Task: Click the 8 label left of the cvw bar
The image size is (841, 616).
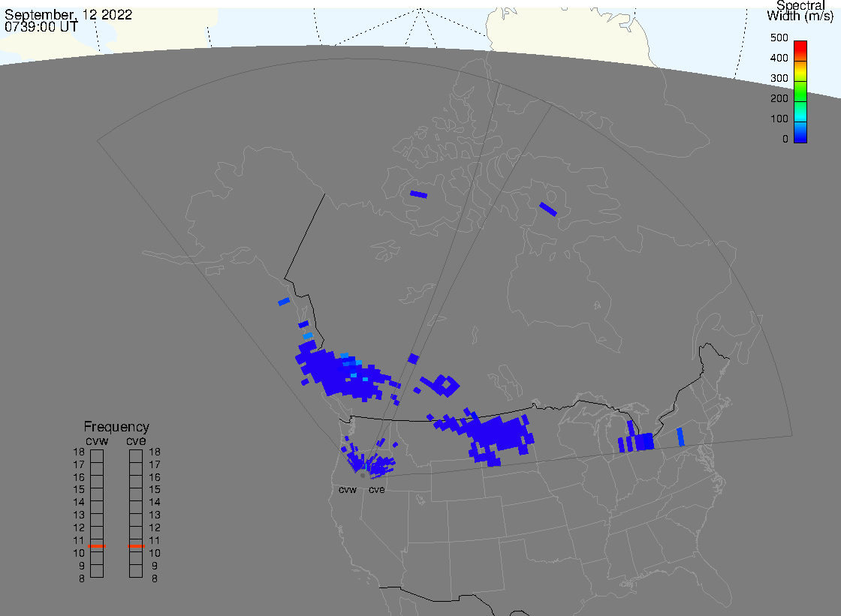Action: coord(82,578)
